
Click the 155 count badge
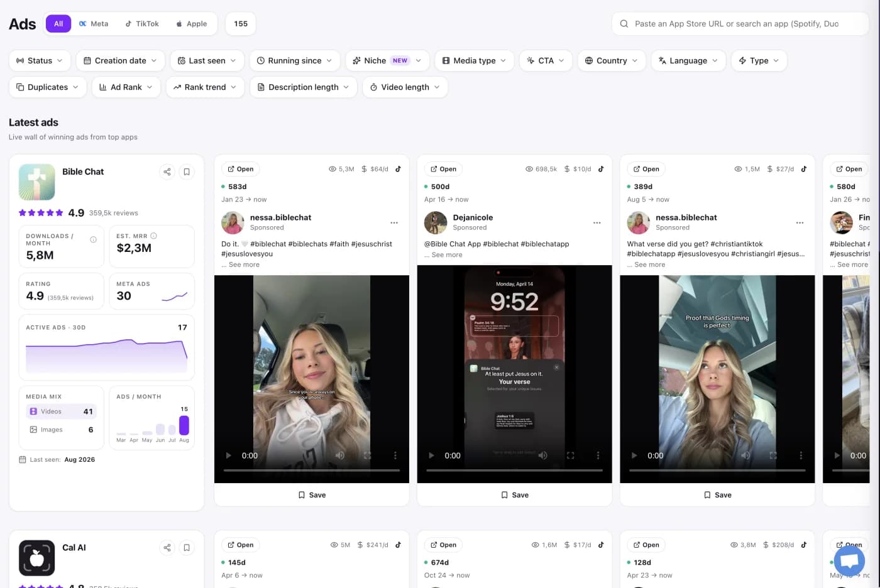point(241,24)
